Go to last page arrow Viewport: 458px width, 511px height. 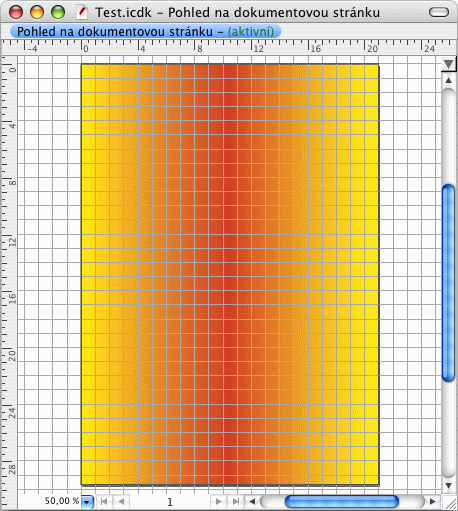pyautogui.click(x=236, y=501)
